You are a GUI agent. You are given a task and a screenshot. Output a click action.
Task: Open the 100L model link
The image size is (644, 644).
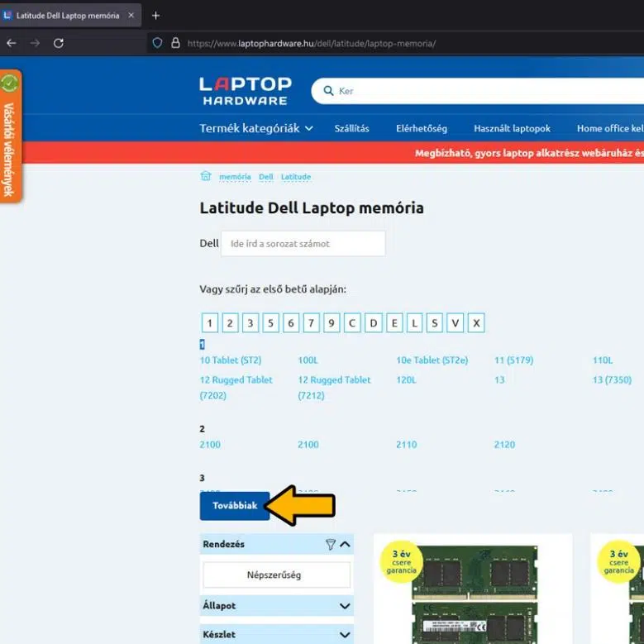pyautogui.click(x=308, y=360)
